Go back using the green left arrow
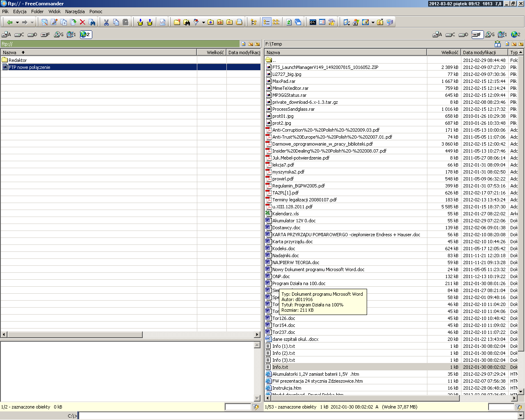This screenshot has width=525, height=420. pyautogui.click(x=9, y=22)
